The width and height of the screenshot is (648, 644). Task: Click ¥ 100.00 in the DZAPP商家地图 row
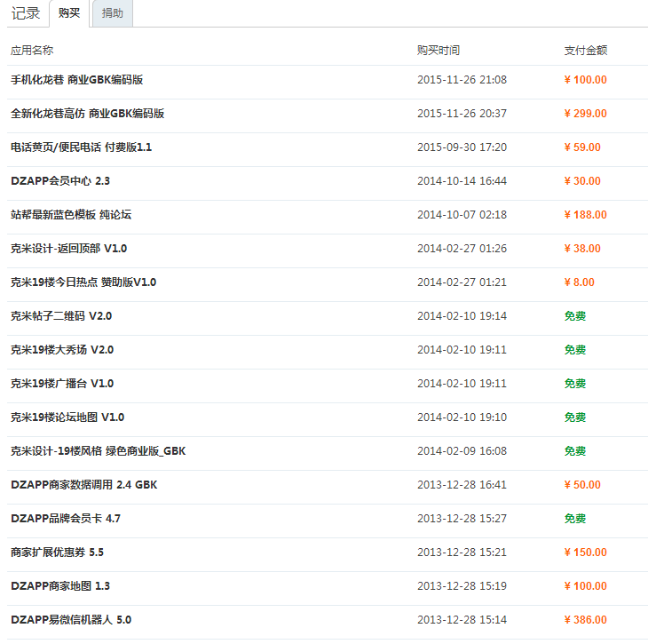point(586,586)
